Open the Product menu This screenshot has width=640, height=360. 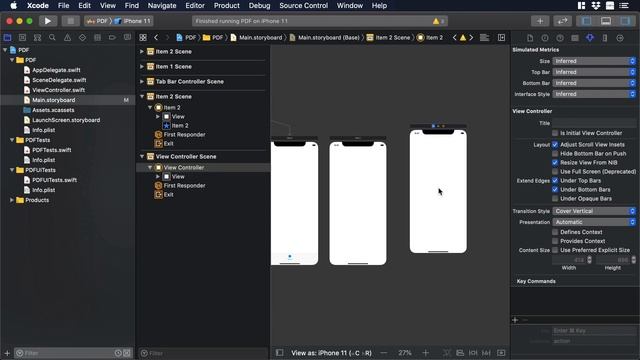227,6
